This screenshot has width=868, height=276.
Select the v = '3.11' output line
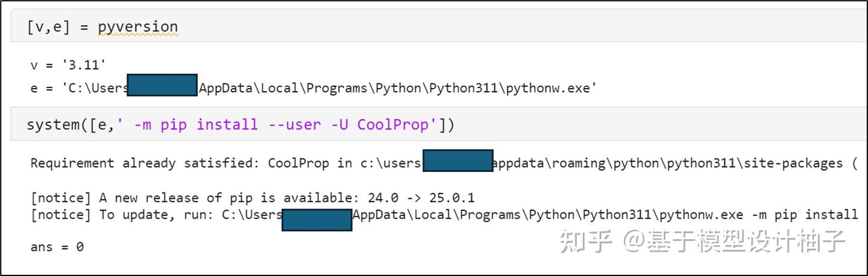pos(68,65)
